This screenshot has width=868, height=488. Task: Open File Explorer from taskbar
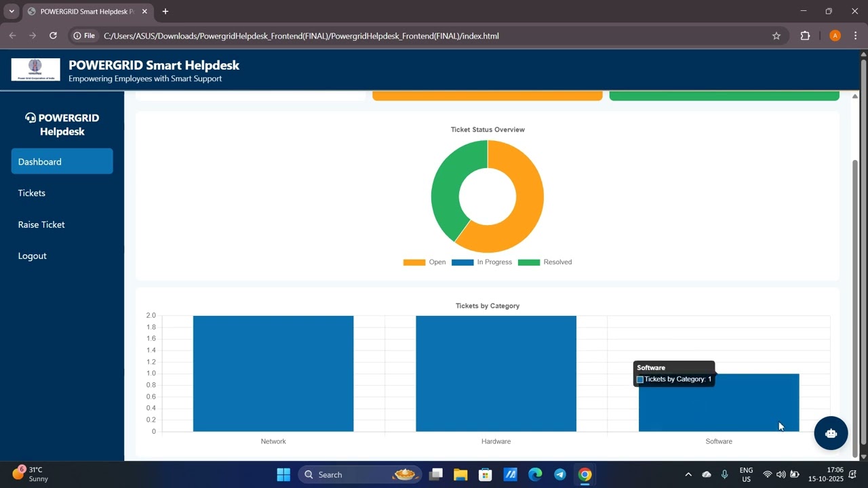click(460, 474)
